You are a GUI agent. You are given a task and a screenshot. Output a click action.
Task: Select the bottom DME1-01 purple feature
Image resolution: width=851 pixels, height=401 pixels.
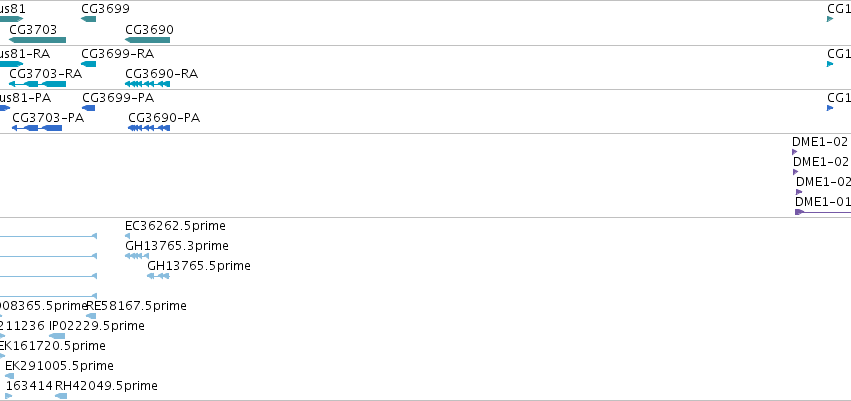tap(823, 212)
